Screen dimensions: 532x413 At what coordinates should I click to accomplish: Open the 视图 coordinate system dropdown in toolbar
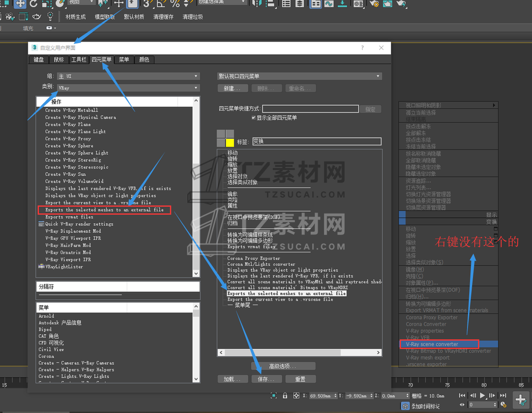tap(81, 2)
